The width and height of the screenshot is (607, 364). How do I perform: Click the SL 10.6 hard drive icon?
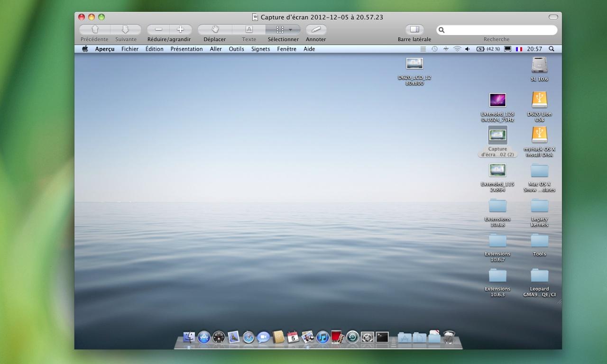(539, 65)
